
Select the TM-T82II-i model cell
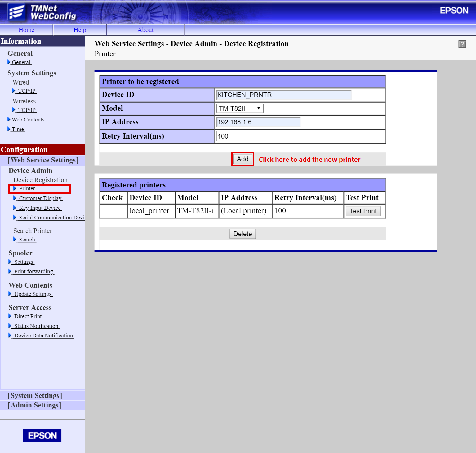pos(197,211)
